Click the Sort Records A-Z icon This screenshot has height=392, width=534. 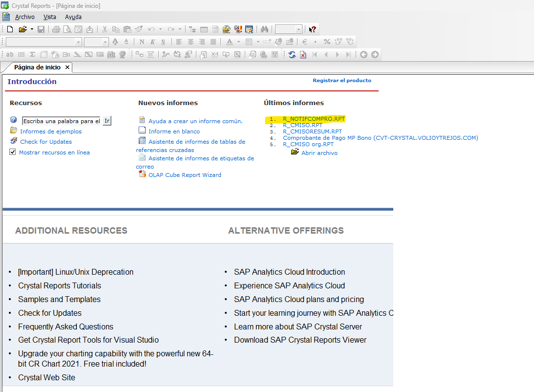177,54
